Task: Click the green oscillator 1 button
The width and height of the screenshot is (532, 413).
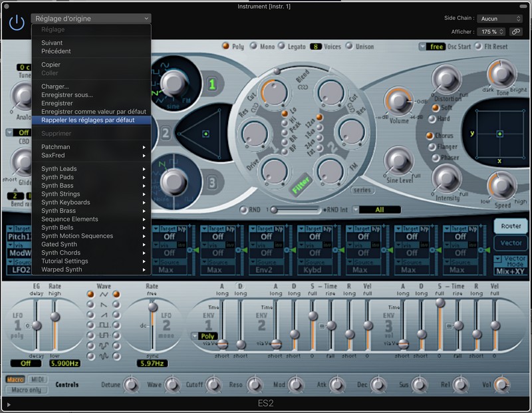Action: coord(212,84)
